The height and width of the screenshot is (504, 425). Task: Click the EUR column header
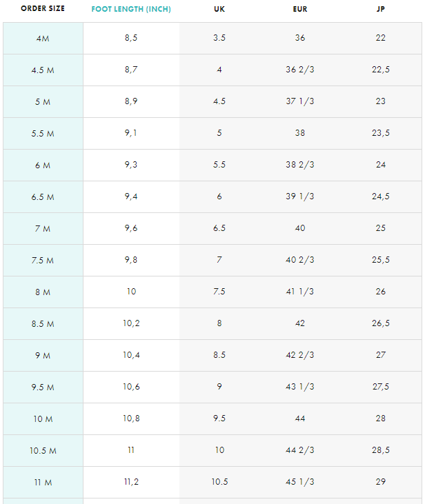[x=300, y=9]
